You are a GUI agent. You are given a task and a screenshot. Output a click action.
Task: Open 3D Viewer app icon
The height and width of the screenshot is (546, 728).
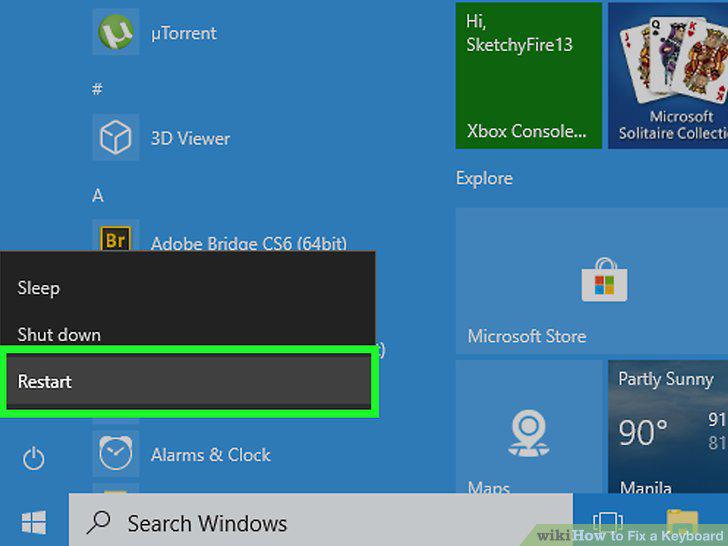(x=116, y=137)
